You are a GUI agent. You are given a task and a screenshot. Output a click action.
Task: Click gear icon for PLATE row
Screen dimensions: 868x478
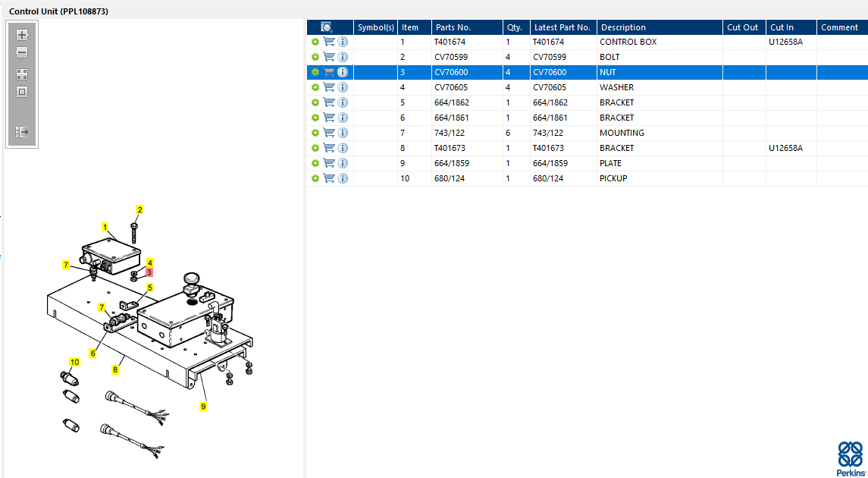click(x=315, y=163)
